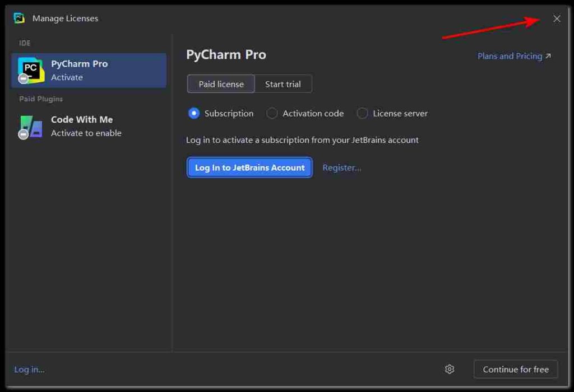Open the Plans and Pricing link
This screenshot has height=392, width=574.
[x=510, y=56]
